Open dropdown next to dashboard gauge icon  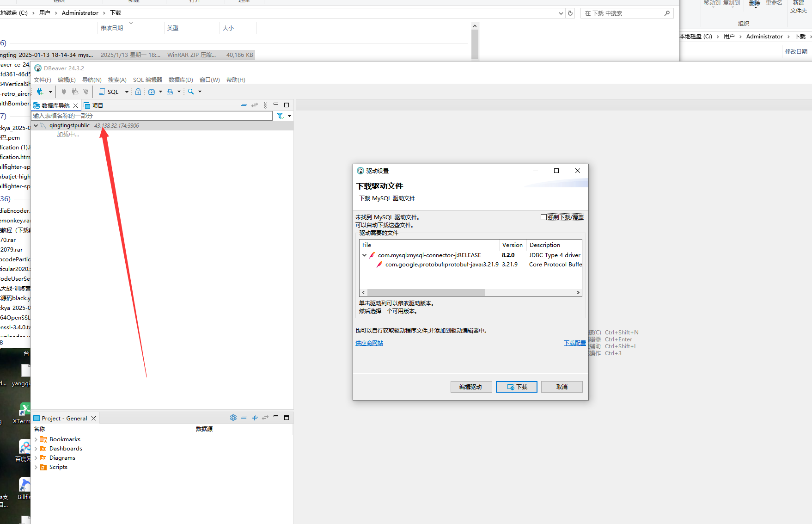160,92
